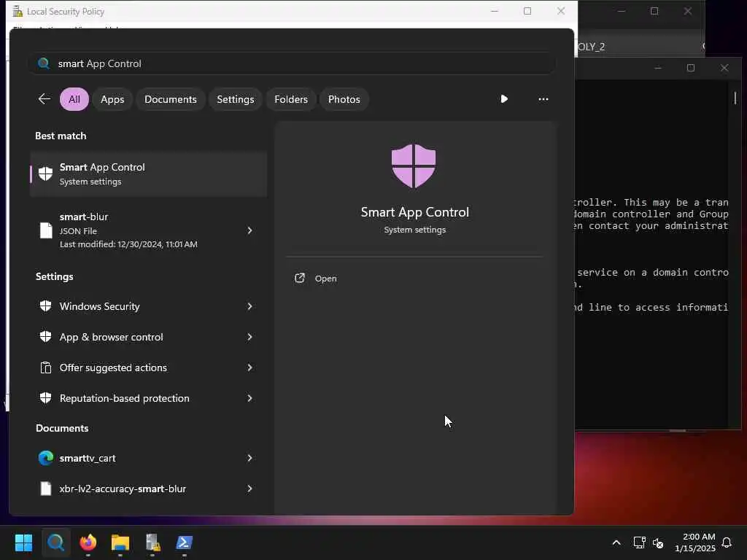Switch to Local Security Policy taskbar icon

pos(152,542)
